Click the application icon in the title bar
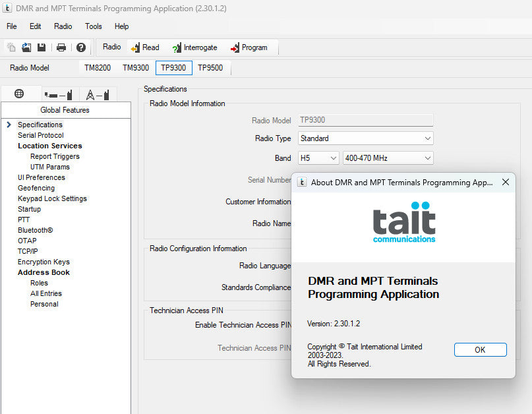Screen dimensions: 532x414 tap(7, 8)
